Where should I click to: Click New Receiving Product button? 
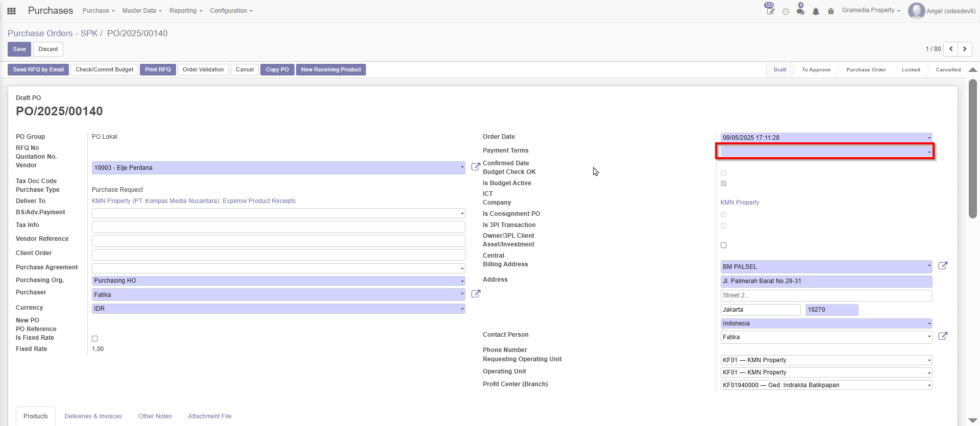[331, 70]
